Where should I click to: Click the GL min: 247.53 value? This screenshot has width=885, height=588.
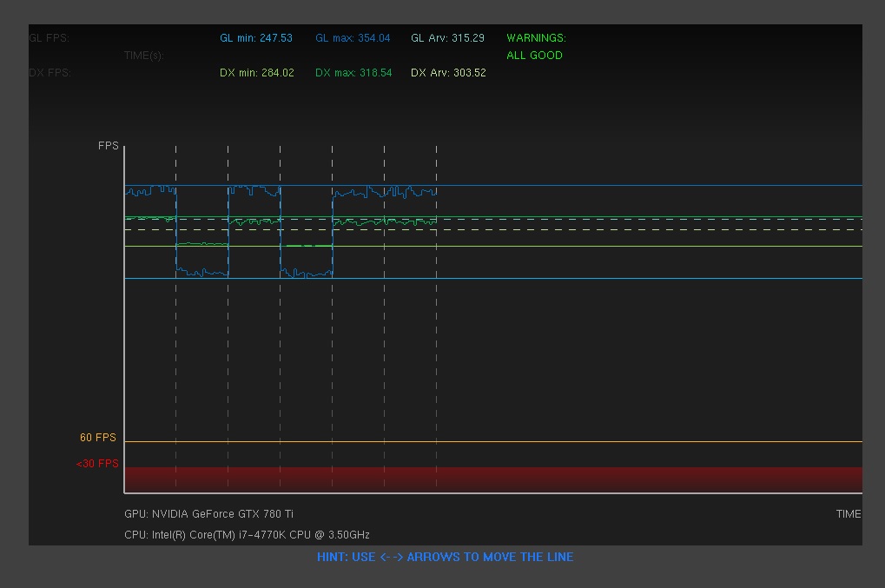[x=256, y=38]
